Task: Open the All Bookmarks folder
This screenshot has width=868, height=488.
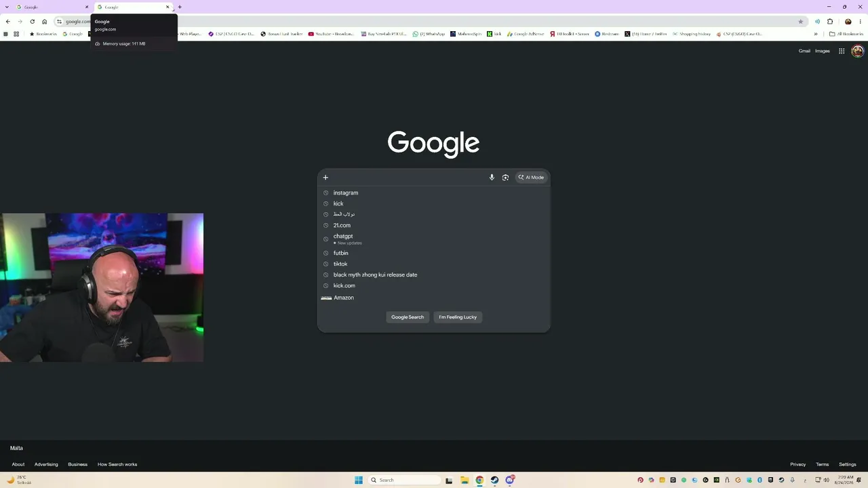Action: click(x=846, y=34)
